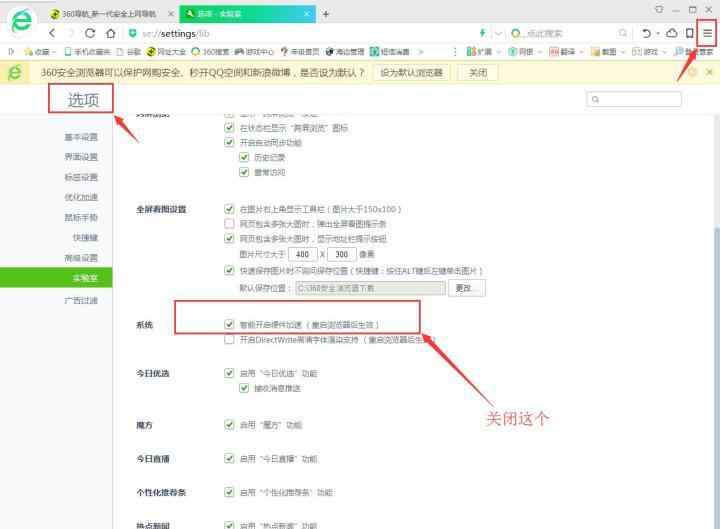720x529 pixels.
Task: Select 优化加速 in settings sidebar
Action: (x=81, y=197)
